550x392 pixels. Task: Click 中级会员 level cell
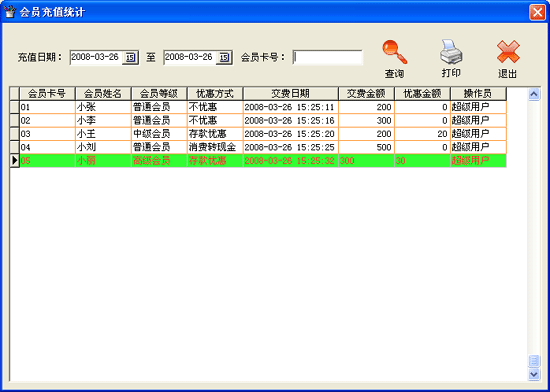pos(159,134)
